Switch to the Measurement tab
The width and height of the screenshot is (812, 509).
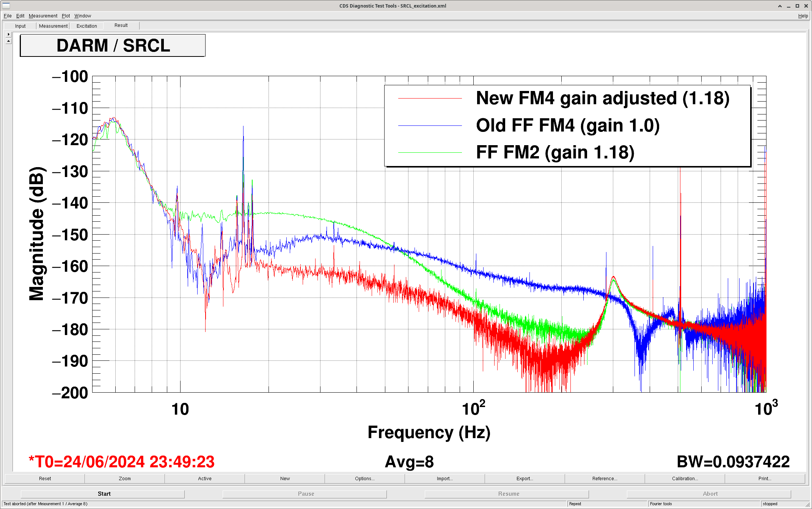53,26
